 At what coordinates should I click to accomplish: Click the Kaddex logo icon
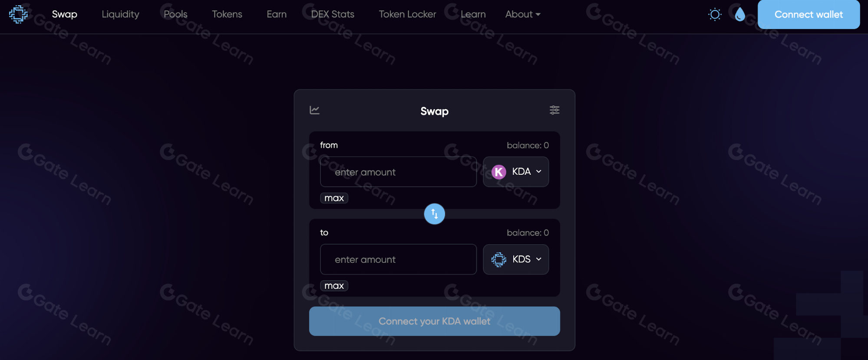tap(18, 14)
